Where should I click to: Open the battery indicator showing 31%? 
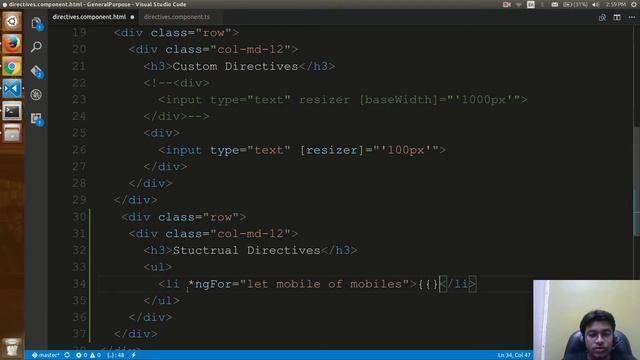tap(576, 4)
